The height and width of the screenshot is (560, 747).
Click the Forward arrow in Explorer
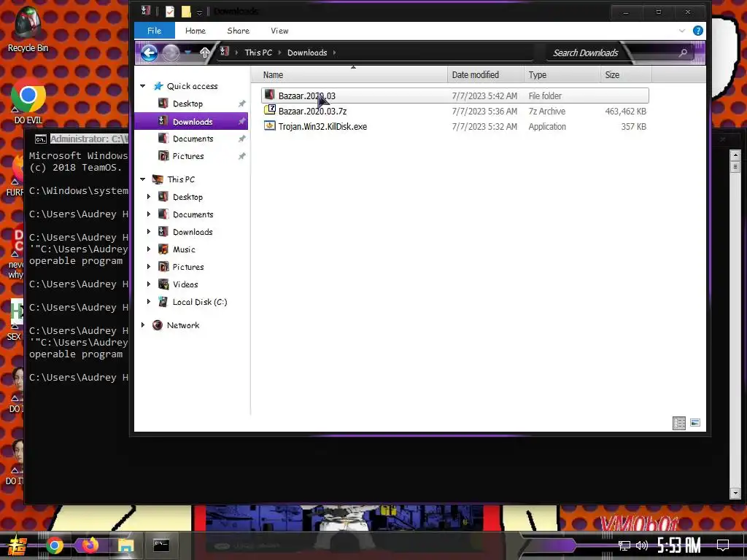[x=171, y=52]
